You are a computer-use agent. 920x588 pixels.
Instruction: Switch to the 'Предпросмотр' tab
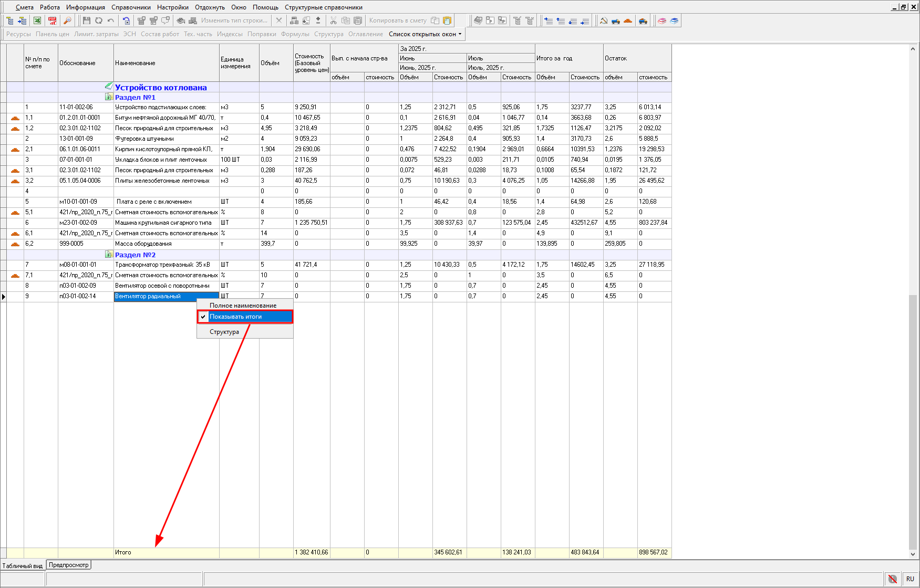pos(69,565)
